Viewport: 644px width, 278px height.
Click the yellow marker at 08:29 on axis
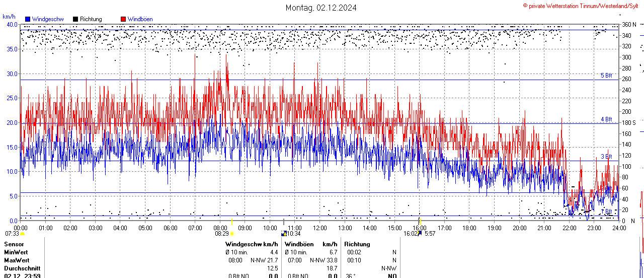(x=231, y=222)
